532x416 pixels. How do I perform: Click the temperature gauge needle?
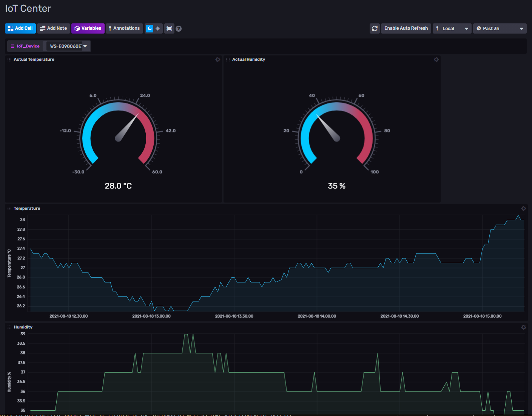pyautogui.click(x=126, y=128)
